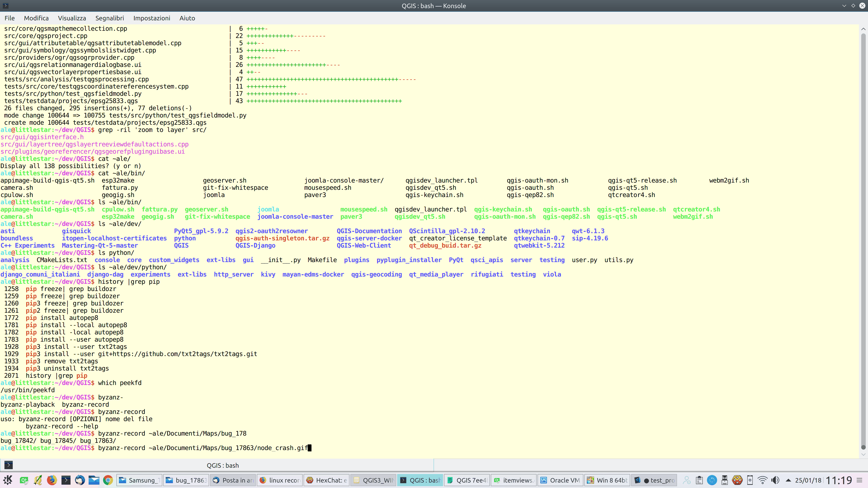
Task: Click the Konsole window menu icon
Action: pos(5,6)
